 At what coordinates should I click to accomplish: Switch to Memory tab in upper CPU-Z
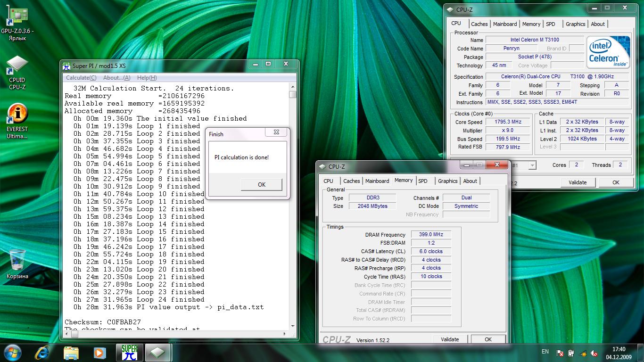[531, 24]
